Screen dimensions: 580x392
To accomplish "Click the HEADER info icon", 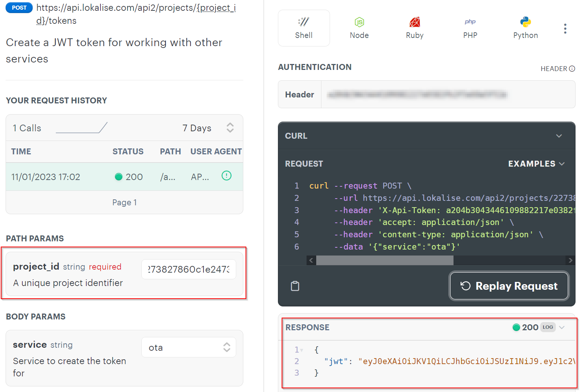I will (x=572, y=68).
